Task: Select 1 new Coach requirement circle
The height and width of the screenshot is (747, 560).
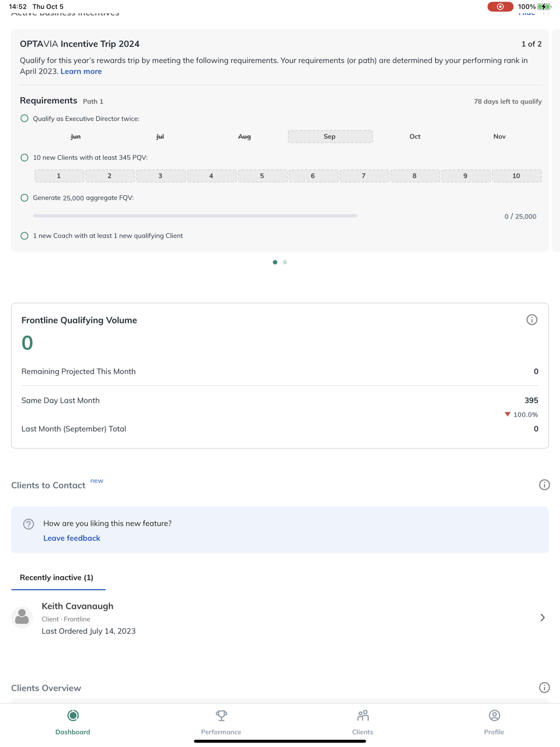Action: [x=25, y=236]
